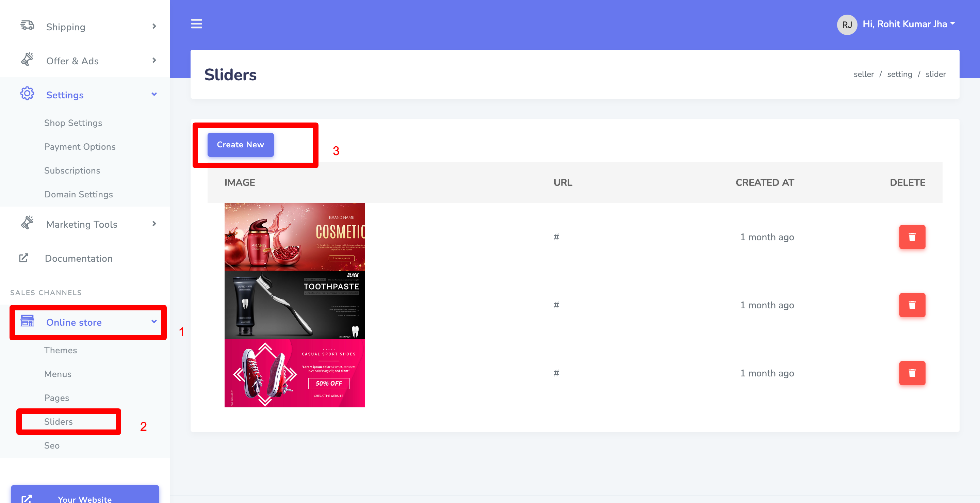The height and width of the screenshot is (503, 980).
Task: Click the cosmetic slider thumbnail image
Action: tap(294, 237)
